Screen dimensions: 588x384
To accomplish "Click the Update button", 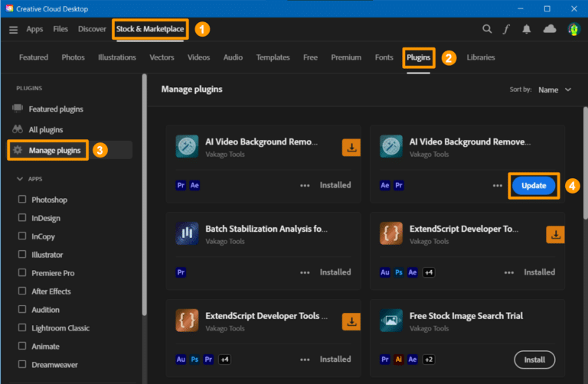I will pos(534,186).
